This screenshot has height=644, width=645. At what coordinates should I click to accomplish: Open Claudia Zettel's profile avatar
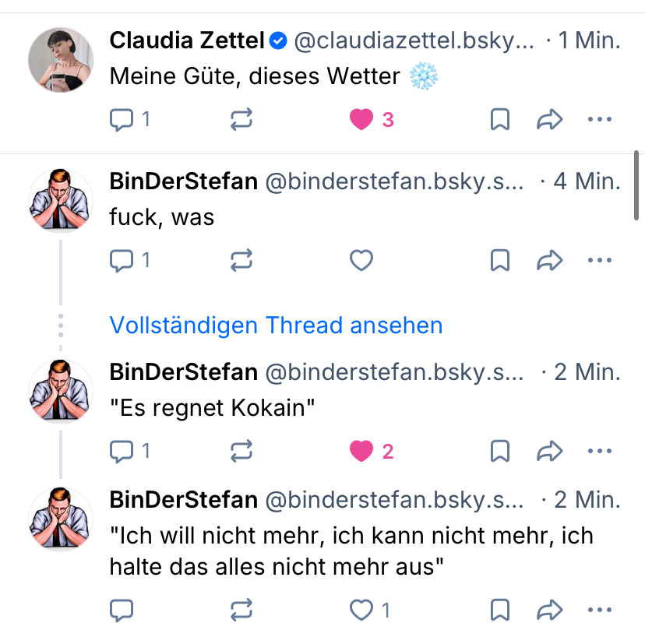point(61,60)
